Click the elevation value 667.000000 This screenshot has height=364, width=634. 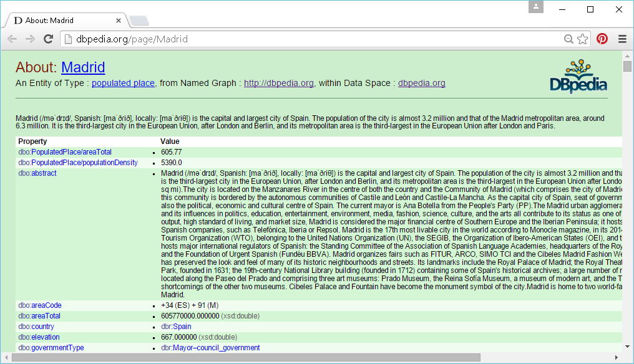[x=178, y=337]
